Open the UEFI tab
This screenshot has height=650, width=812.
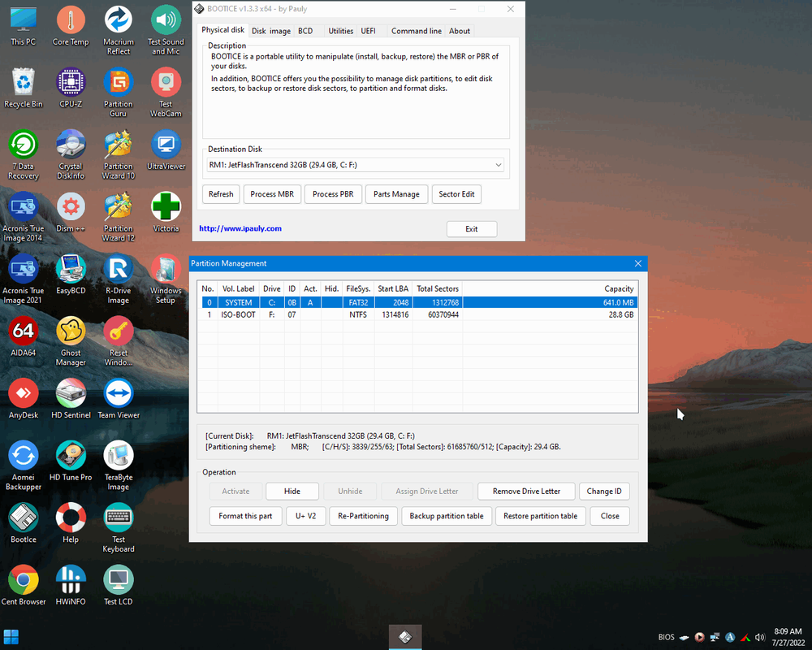(x=368, y=31)
